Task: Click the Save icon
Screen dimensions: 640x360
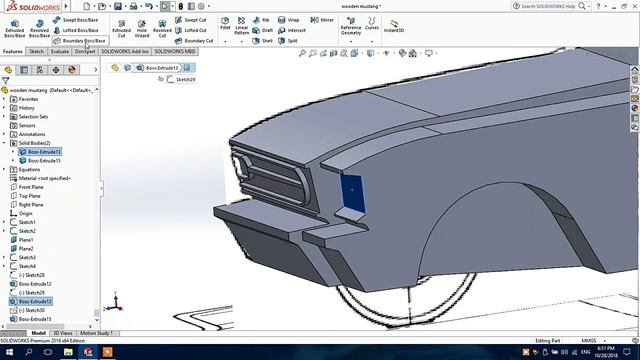Action: [118, 6]
